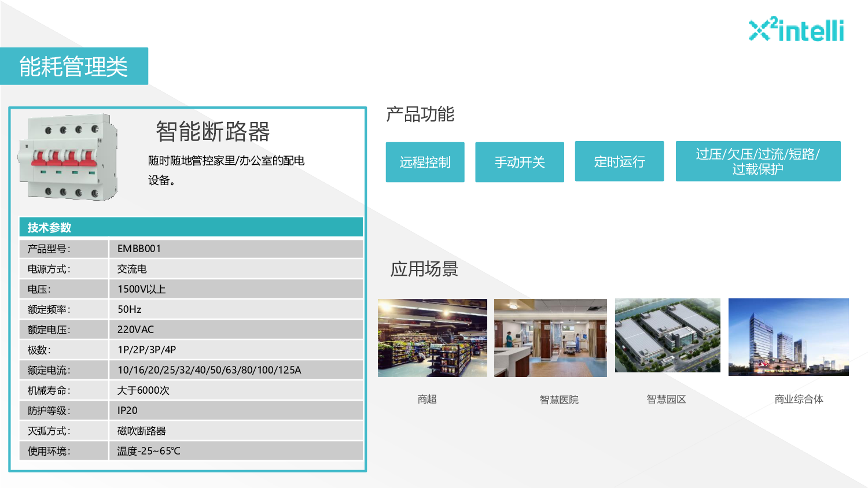Click the 定时运行 feature button

pos(619,161)
